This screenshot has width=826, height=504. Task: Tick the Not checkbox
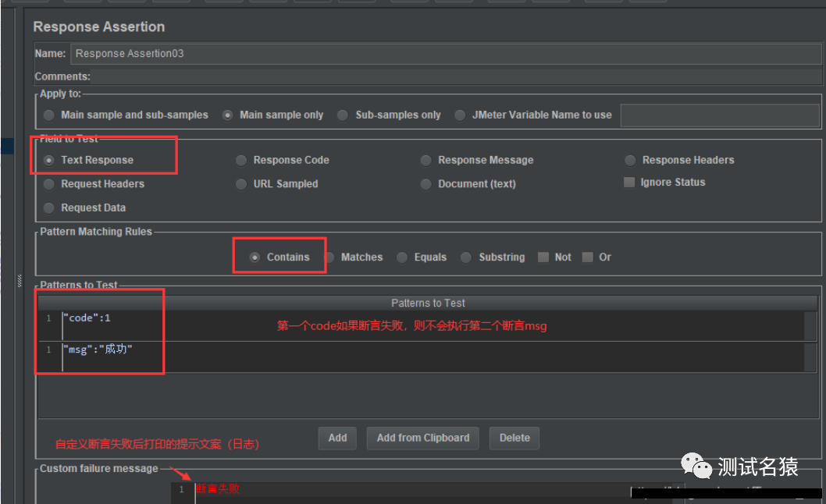[x=555, y=257]
